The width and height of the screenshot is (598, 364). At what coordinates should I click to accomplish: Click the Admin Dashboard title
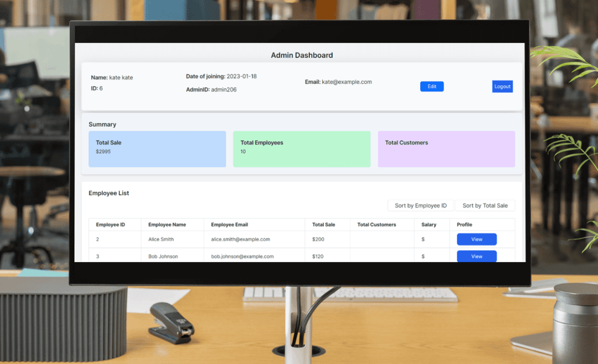(x=302, y=55)
